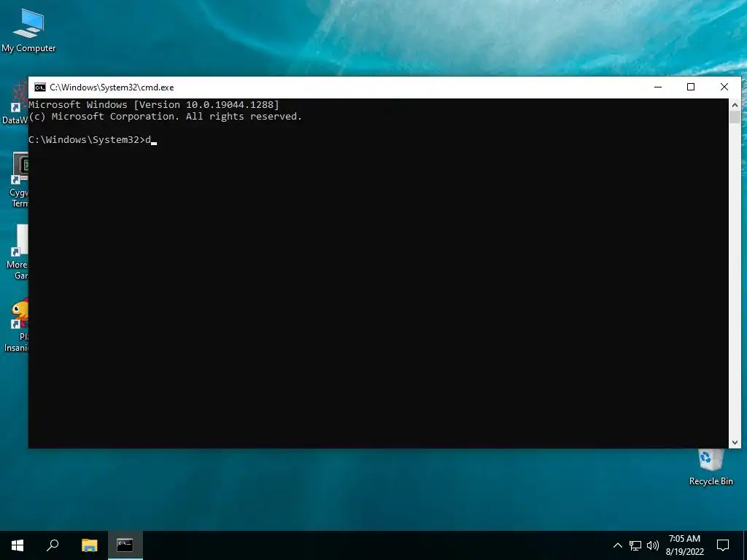The height and width of the screenshot is (560, 747).
Task: Close the cmd.exe window
Action: pos(724,87)
